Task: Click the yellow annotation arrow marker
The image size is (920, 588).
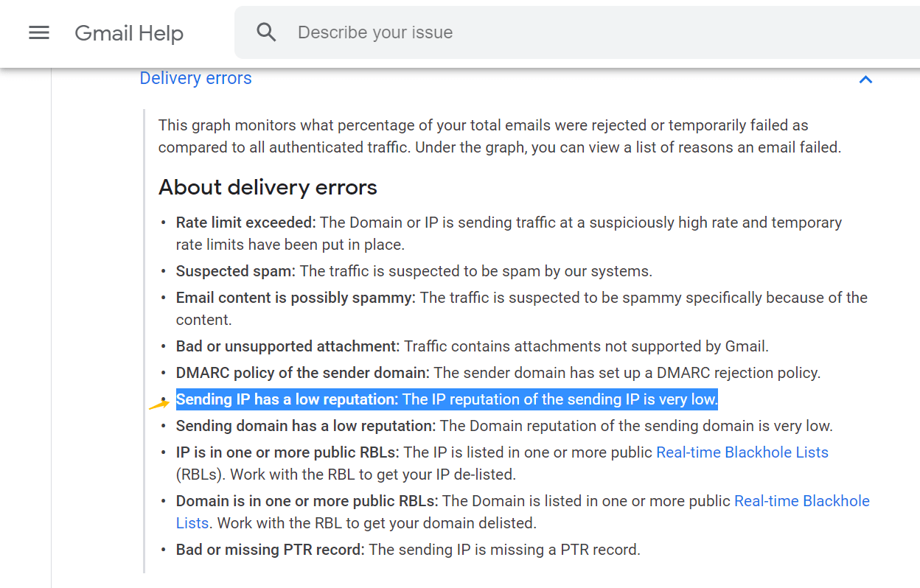Action: [158, 402]
